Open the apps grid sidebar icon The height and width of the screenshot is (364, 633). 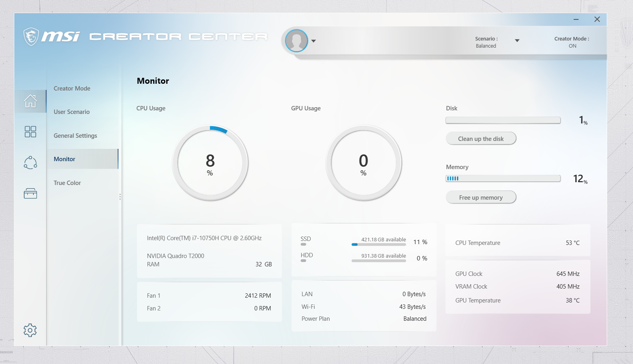[31, 132]
